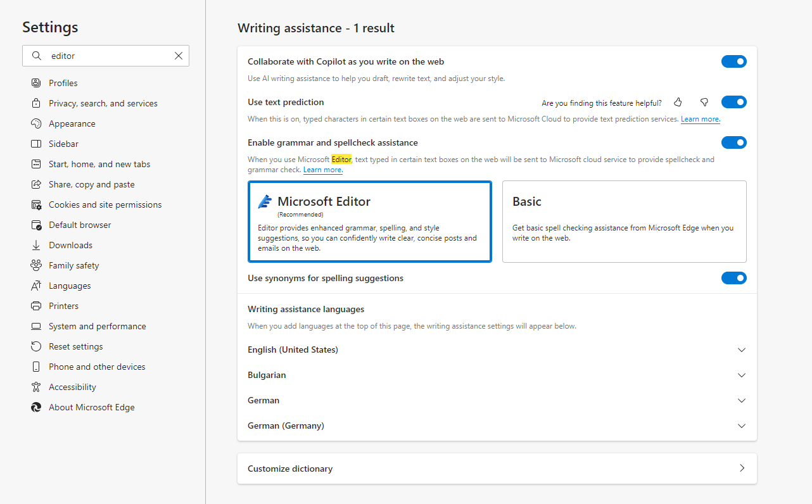Image resolution: width=812 pixels, height=504 pixels.
Task: Click the Family safety icon
Action: click(x=36, y=265)
